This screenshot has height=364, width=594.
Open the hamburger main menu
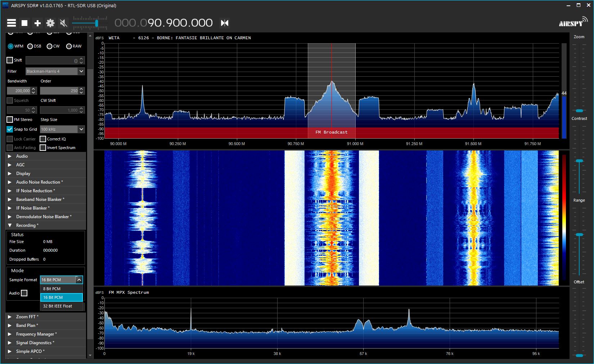pyautogui.click(x=12, y=23)
